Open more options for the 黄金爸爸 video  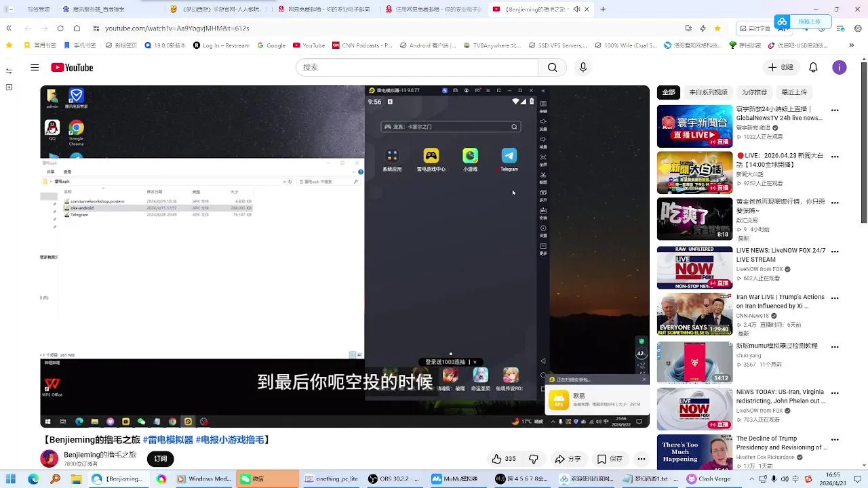835,203
